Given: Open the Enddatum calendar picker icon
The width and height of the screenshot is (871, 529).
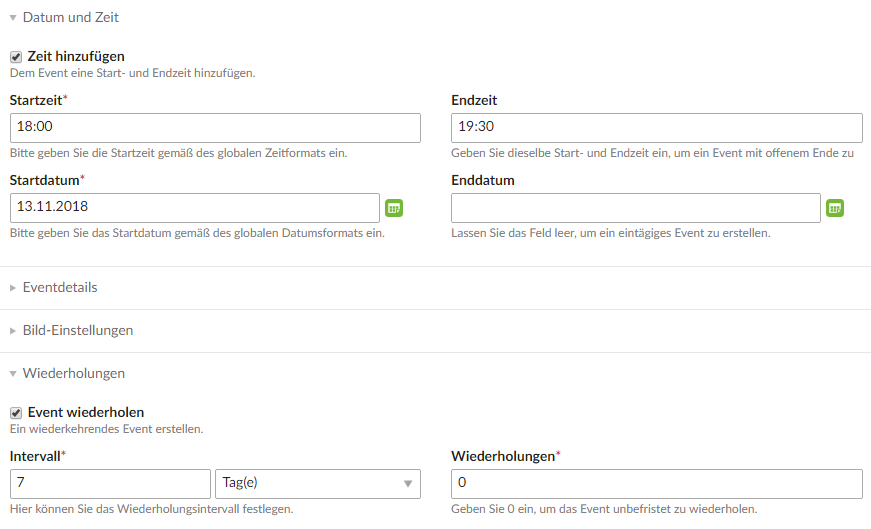Looking at the screenshot, I should click(x=835, y=208).
